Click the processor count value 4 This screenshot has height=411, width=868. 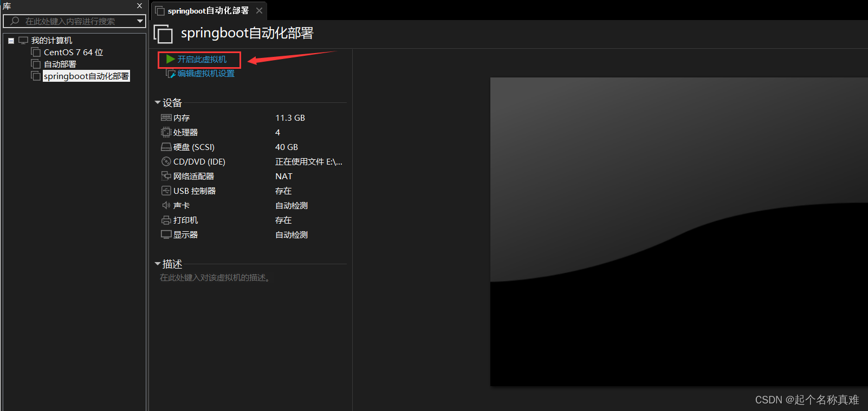point(277,132)
